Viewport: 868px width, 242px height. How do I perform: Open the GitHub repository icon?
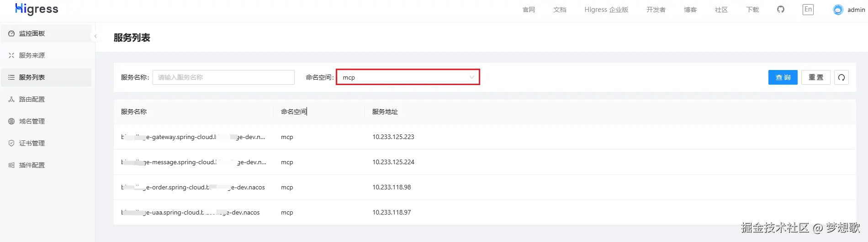click(x=781, y=10)
